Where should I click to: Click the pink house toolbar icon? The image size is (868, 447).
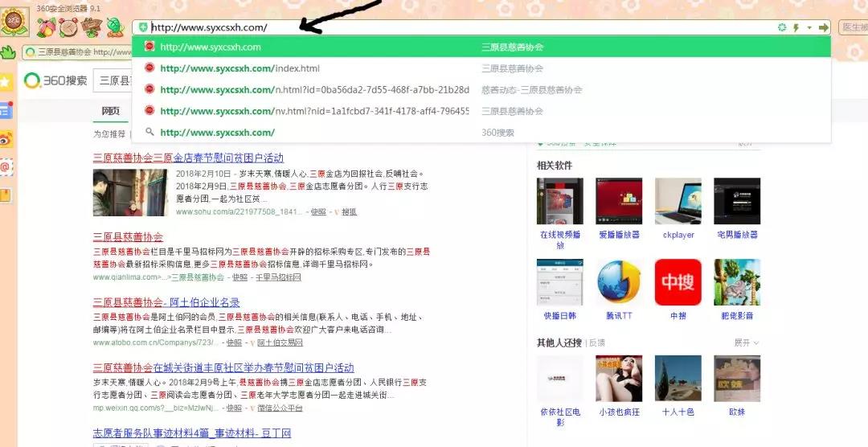pos(47,27)
